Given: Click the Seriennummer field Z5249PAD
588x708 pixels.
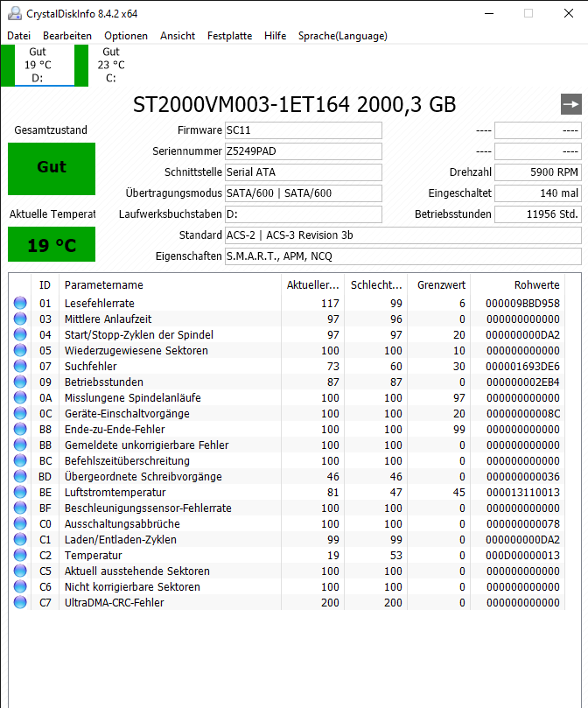Looking at the screenshot, I should [304, 151].
